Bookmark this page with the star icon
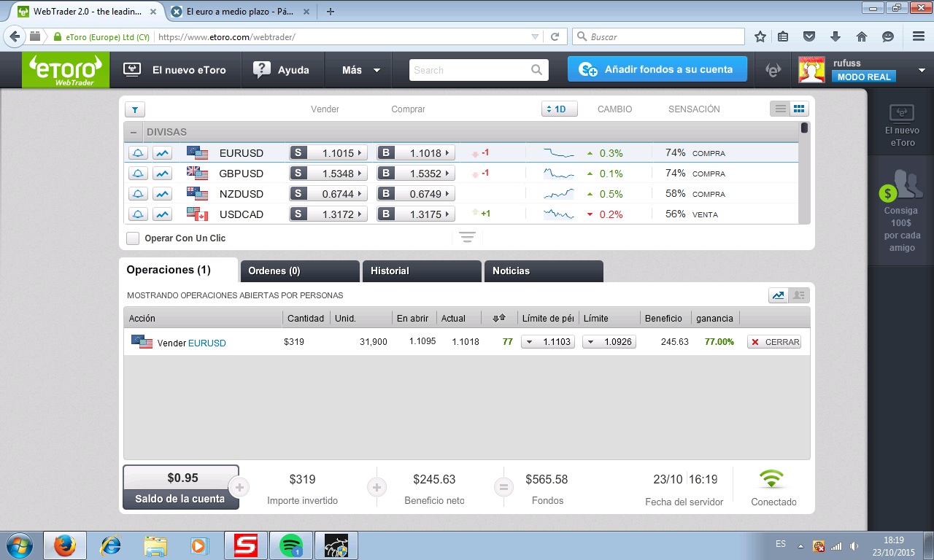Viewport: 934px width, 560px height. [x=760, y=36]
